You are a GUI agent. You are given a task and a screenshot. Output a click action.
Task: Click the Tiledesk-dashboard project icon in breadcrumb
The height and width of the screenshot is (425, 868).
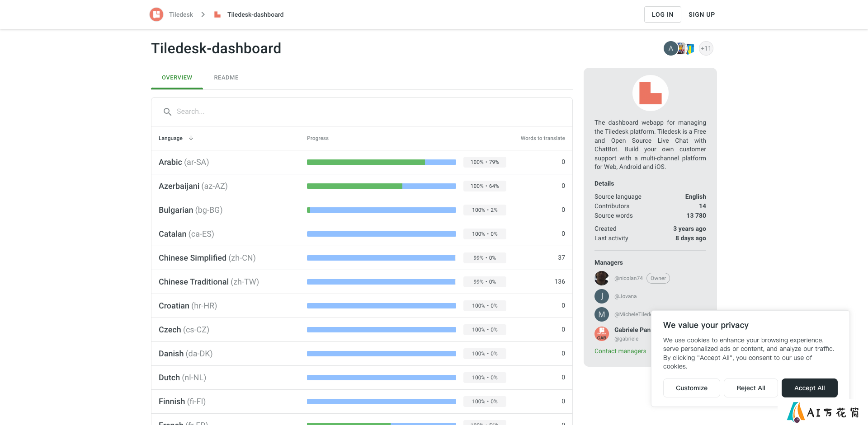[x=217, y=14]
